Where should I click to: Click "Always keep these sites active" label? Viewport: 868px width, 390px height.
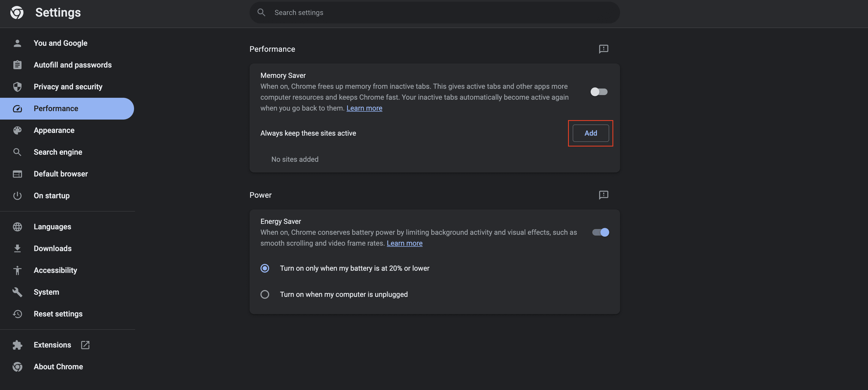click(x=308, y=133)
